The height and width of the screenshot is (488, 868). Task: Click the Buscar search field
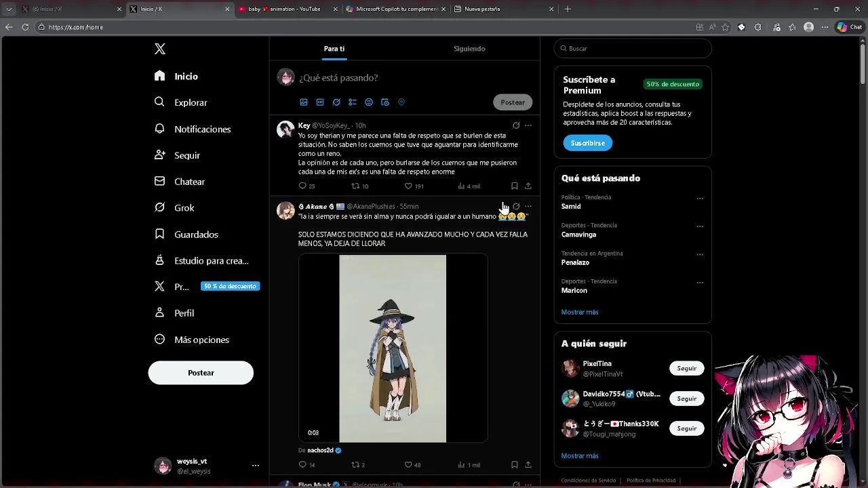tap(633, 49)
